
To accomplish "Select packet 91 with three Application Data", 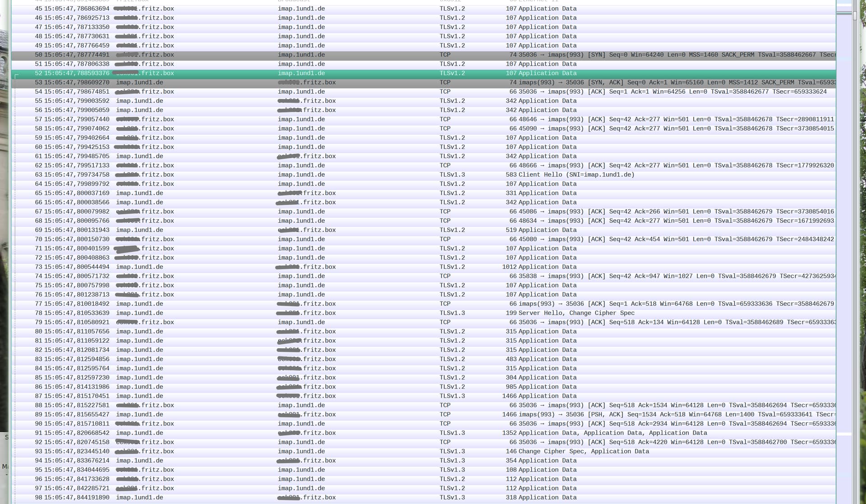I will (x=424, y=433).
